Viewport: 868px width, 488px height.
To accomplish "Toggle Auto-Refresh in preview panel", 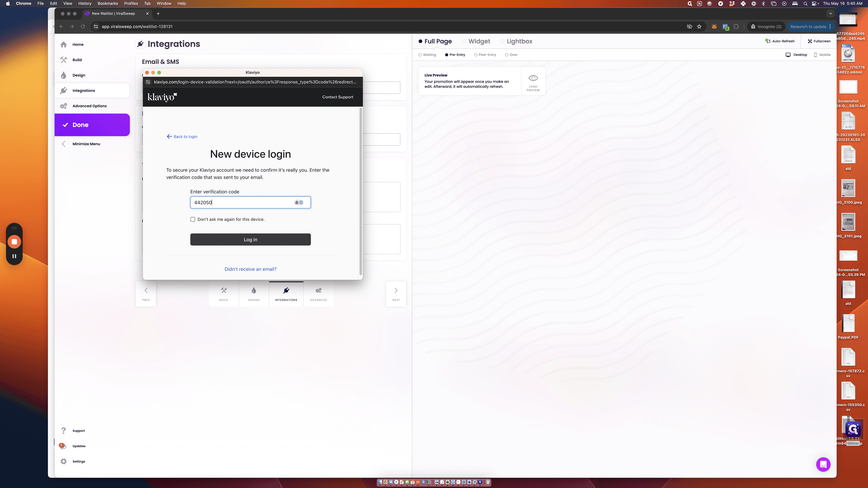I will 780,41.
